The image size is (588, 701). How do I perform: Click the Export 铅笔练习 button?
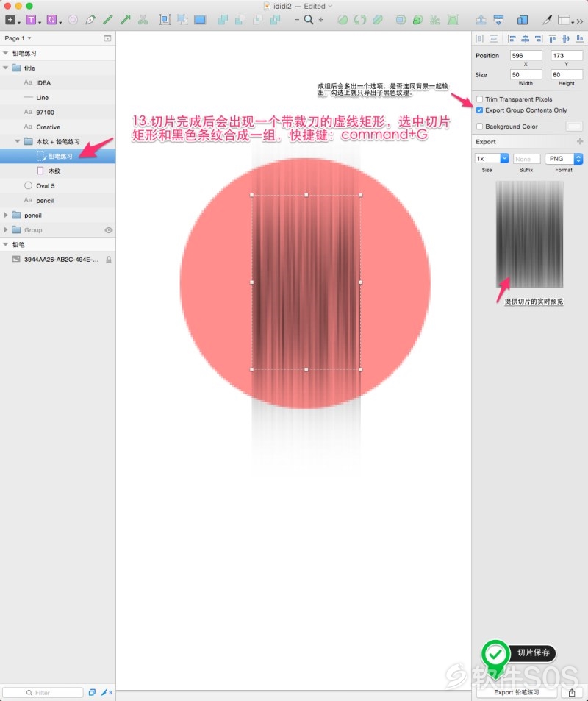point(517,692)
